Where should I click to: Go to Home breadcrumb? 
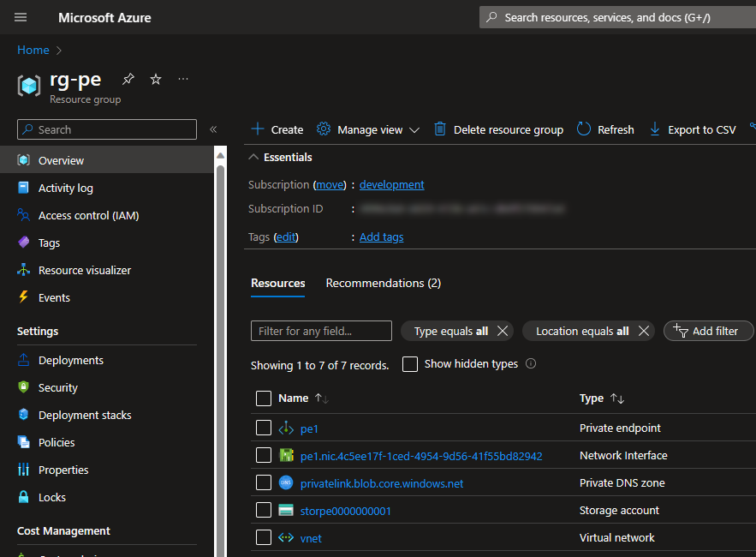[33, 50]
